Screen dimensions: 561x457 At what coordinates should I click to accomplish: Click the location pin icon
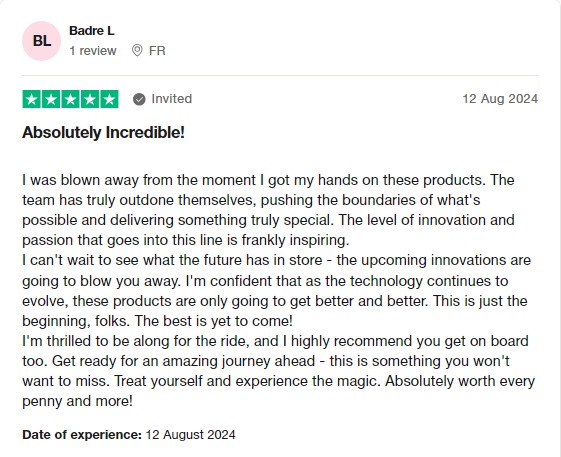[x=137, y=50]
